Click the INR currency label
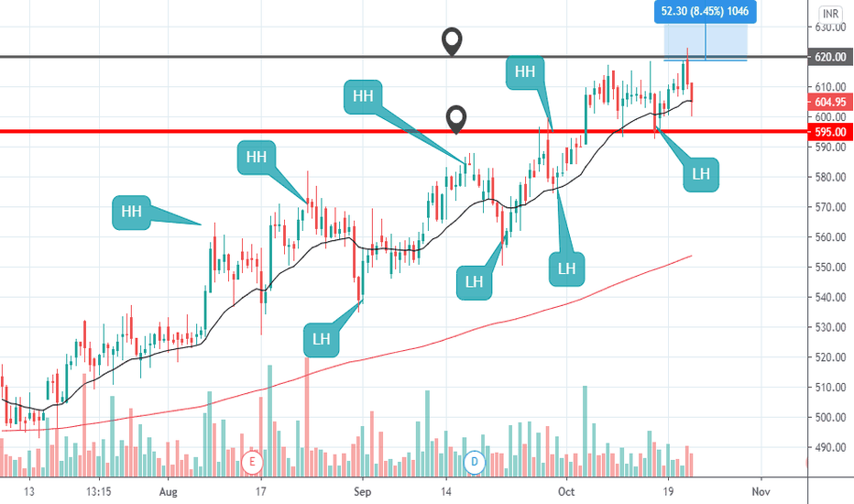Viewport: 854px width, 504px height. pos(830,14)
